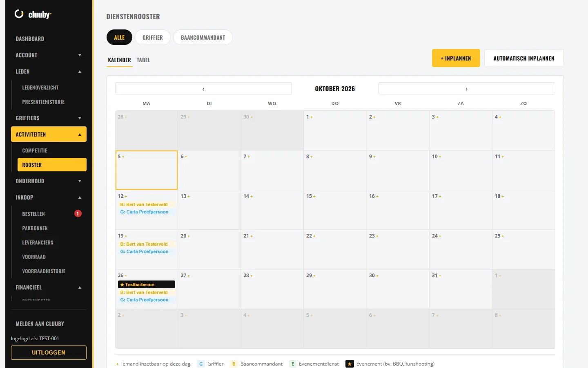
Task: Open Carla Proefpersoon shift on day 19
Action: 147,251
